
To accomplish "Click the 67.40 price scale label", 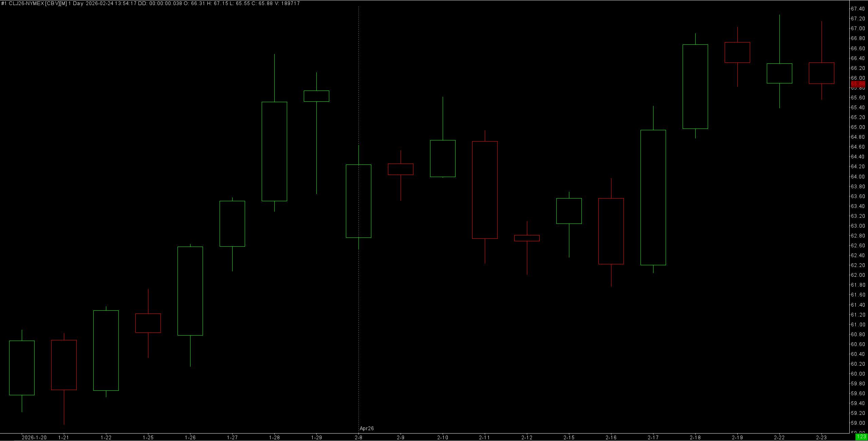I will pyautogui.click(x=857, y=9).
